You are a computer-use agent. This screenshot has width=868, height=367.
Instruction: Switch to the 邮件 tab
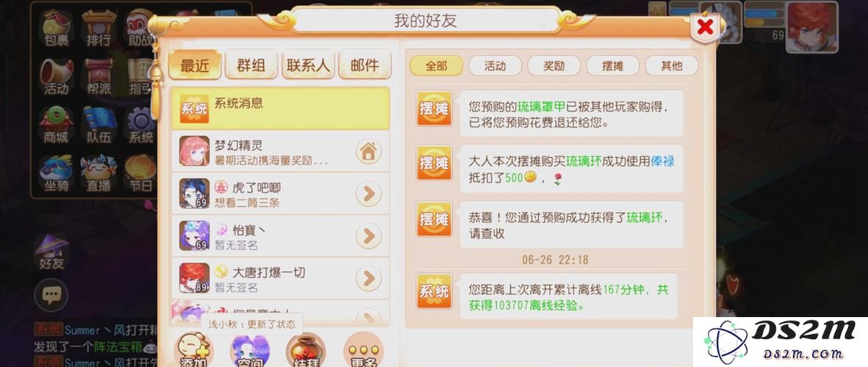click(x=365, y=65)
